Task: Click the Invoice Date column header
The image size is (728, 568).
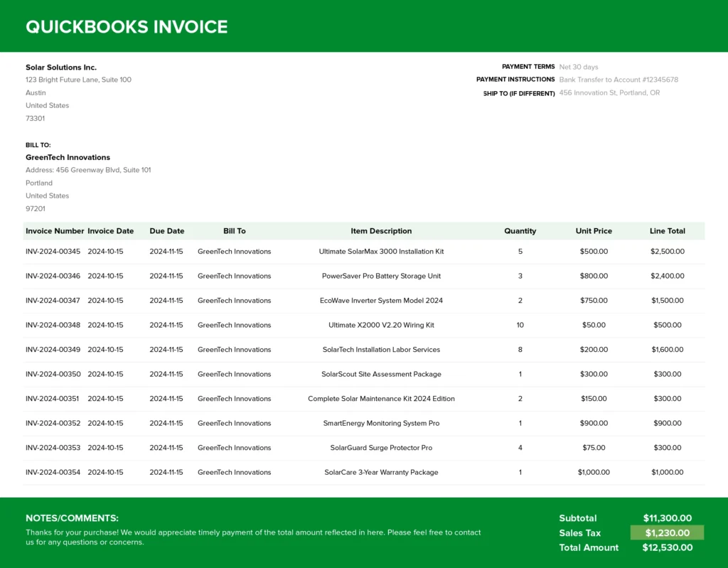Action: pos(110,231)
